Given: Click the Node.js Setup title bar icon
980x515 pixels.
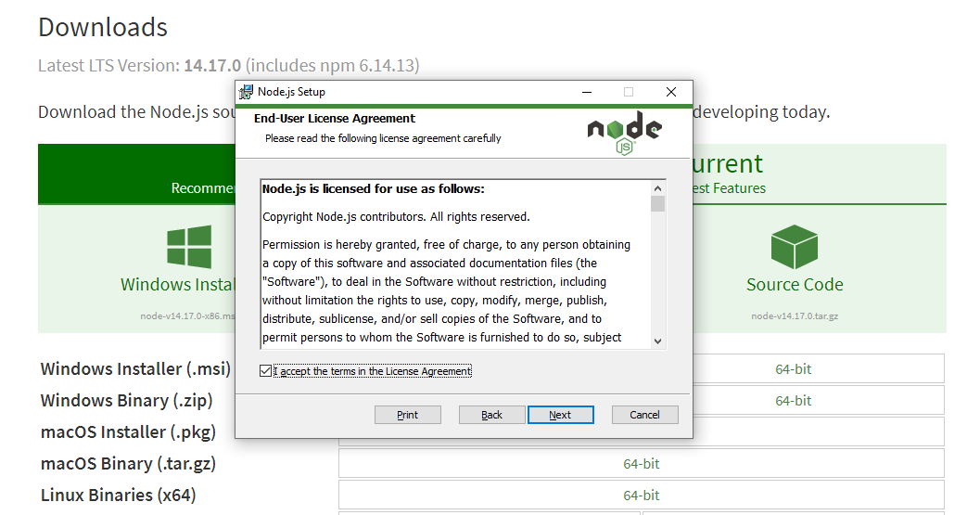Looking at the screenshot, I should point(247,92).
